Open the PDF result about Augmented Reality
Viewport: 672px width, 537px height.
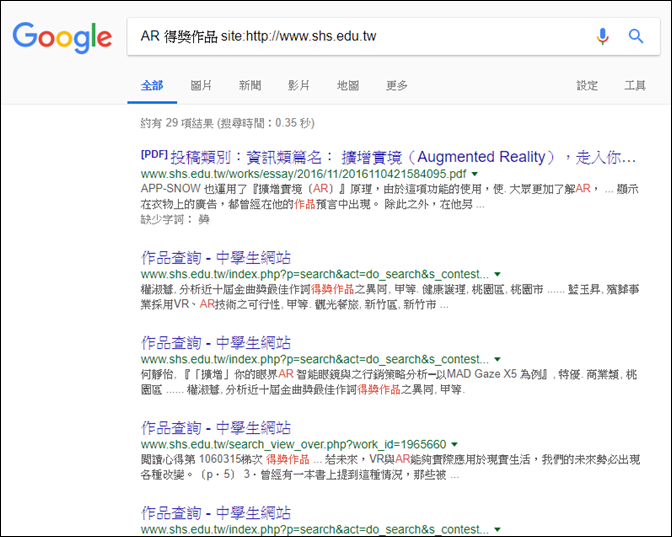pos(388,157)
